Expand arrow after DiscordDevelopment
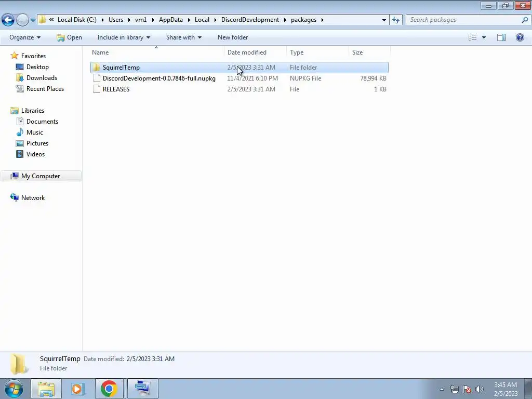 pyautogui.click(x=285, y=20)
